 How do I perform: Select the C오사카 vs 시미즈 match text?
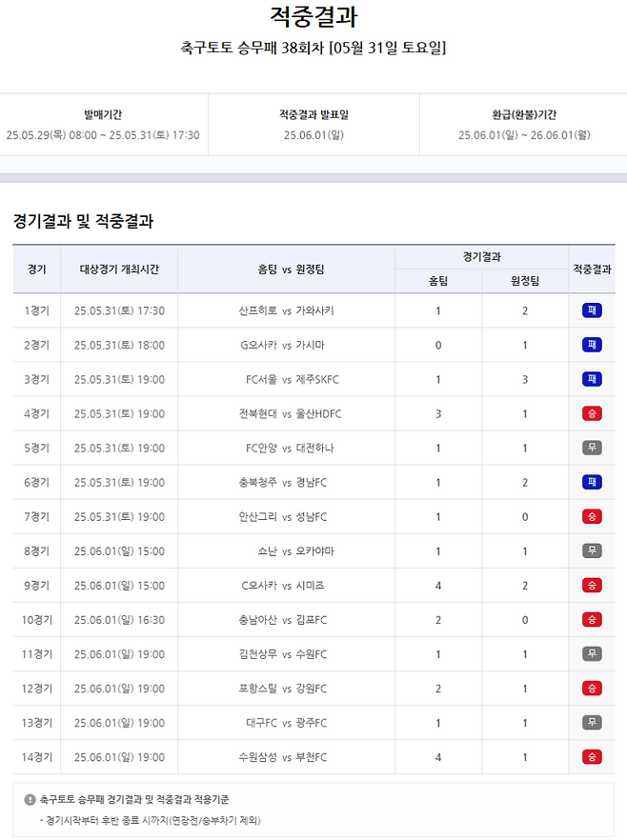coord(283,586)
